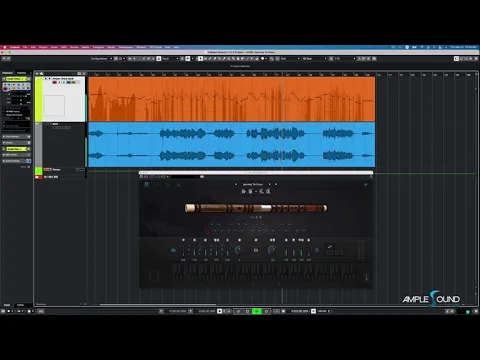
Task: Click the track picture thumbnail
Action: [x=54, y=105]
